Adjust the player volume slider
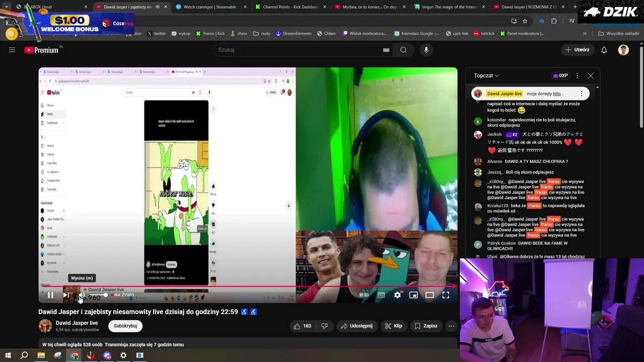The width and height of the screenshot is (644, 362). coord(98,295)
